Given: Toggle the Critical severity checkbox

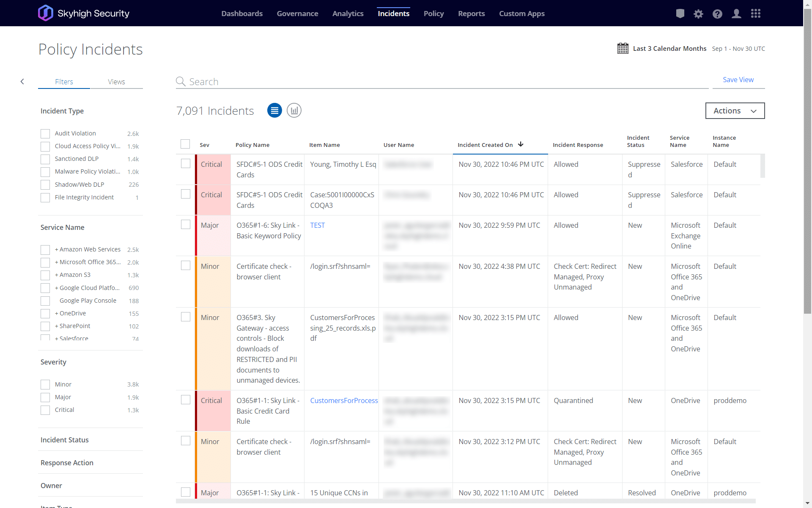Looking at the screenshot, I should 45,410.
